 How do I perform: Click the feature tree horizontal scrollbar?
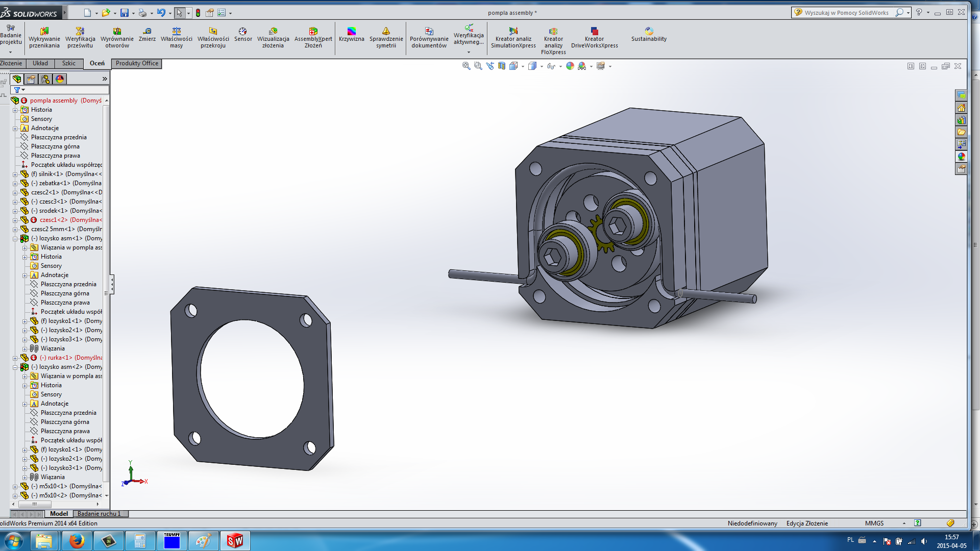[x=55, y=504]
